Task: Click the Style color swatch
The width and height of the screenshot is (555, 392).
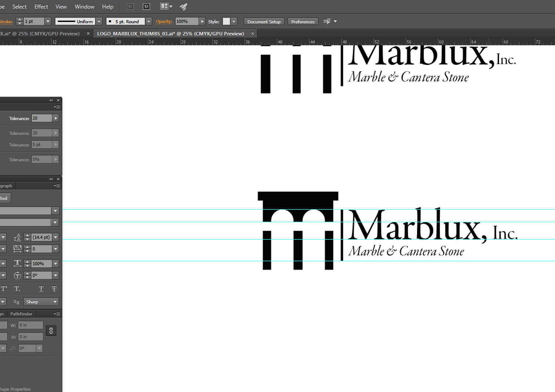Action: coord(226,21)
